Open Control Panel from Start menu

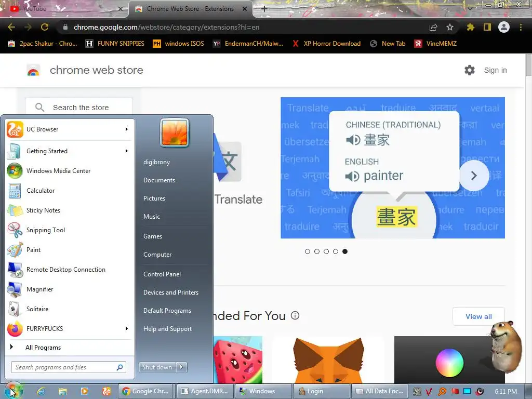point(162,274)
